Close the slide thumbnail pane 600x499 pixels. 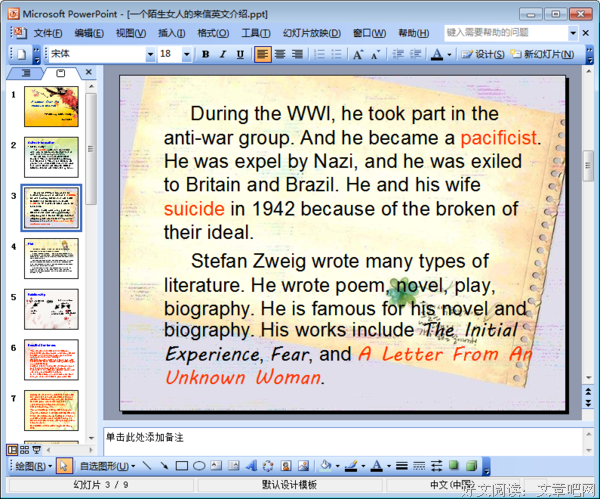(88, 72)
